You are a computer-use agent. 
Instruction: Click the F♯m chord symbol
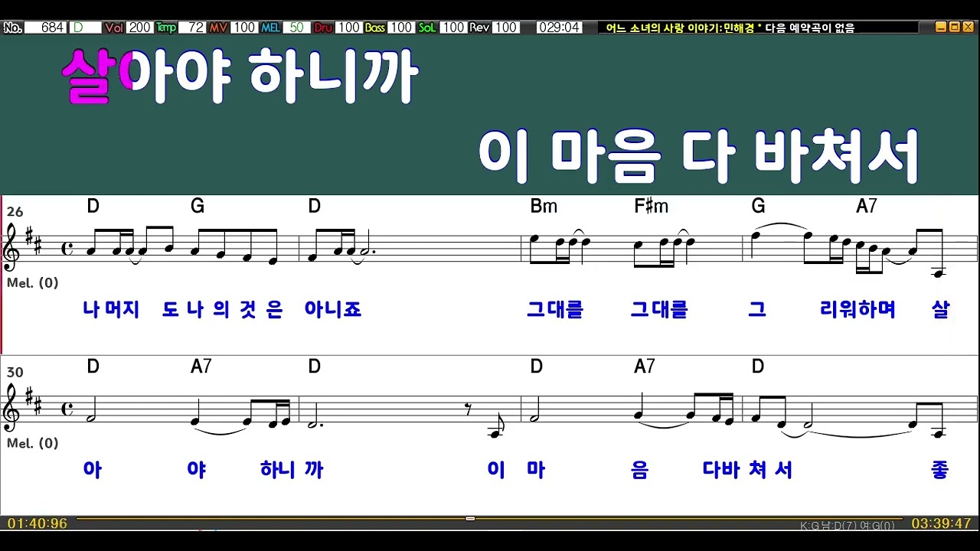(x=652, y=206)
